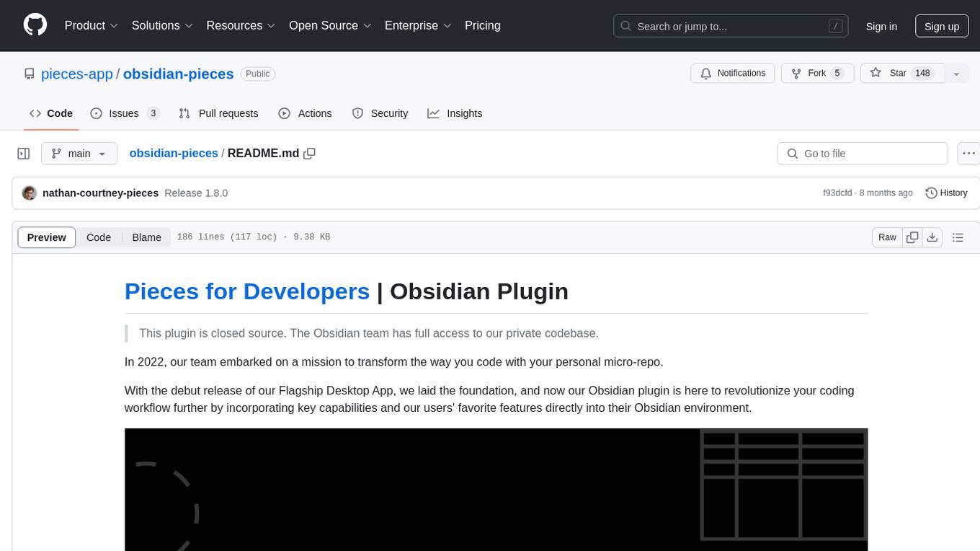This screenshot has height=551, width=980.
Task: Copy the README.md file path
Action: 310,153
